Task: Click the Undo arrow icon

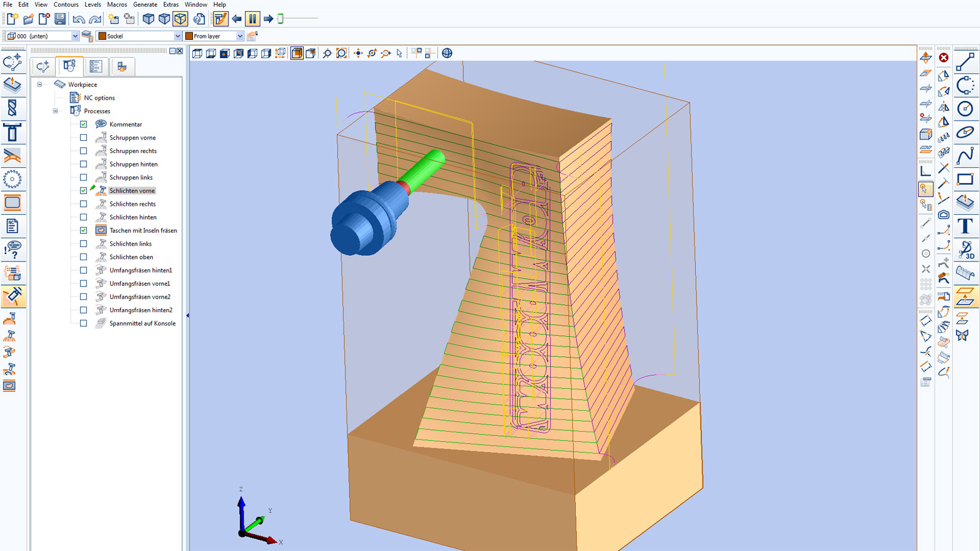Action: tap(78, 20)
